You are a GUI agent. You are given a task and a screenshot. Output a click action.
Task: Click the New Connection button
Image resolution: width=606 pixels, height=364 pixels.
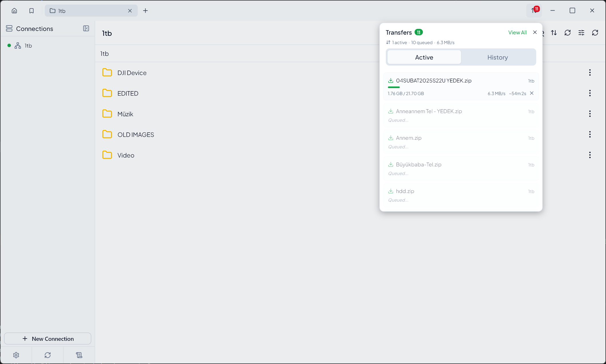48,339
